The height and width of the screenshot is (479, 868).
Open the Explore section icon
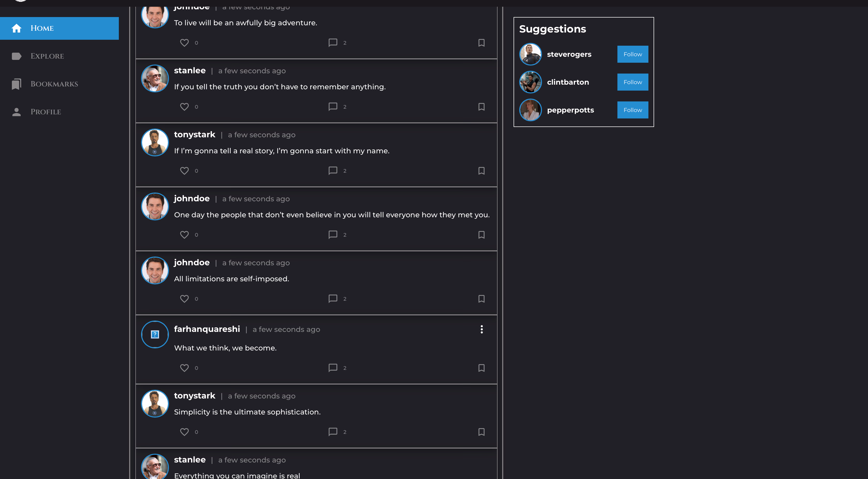(x=17, y=56)
